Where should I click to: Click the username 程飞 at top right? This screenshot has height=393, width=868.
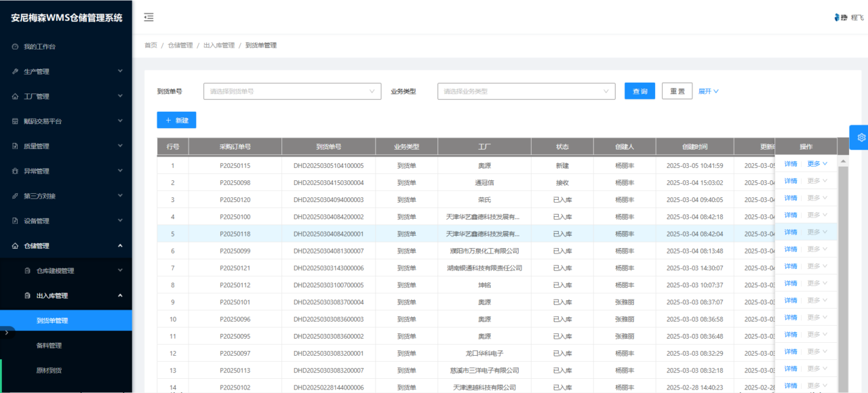point(857,18)
